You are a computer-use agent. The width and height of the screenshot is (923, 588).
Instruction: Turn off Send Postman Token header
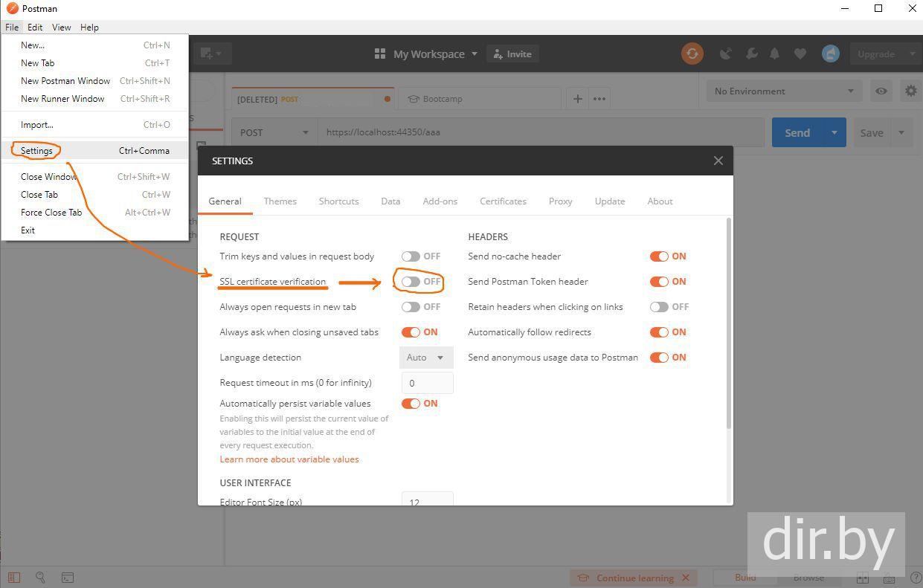point(659,282)
